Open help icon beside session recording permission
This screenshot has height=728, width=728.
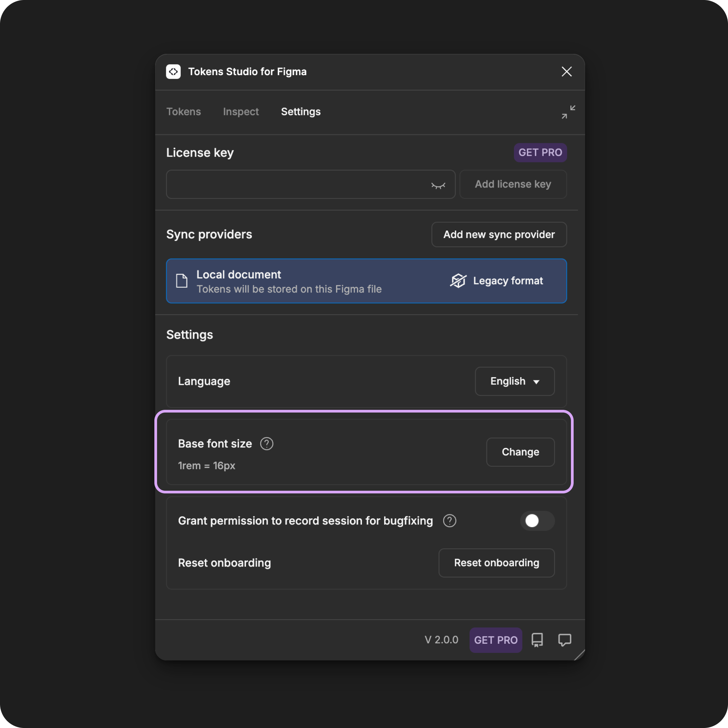(450, 521)
